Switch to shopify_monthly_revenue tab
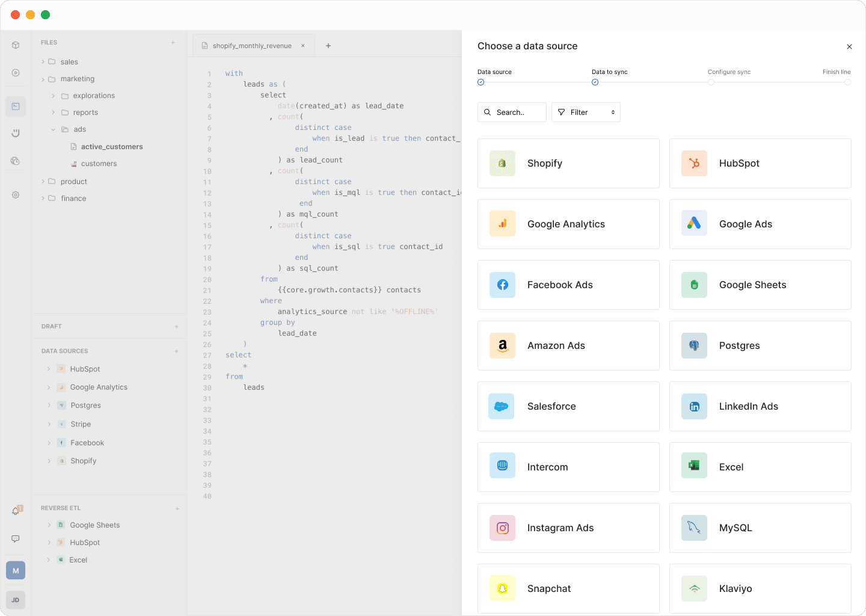 click(x=251, y=46)
